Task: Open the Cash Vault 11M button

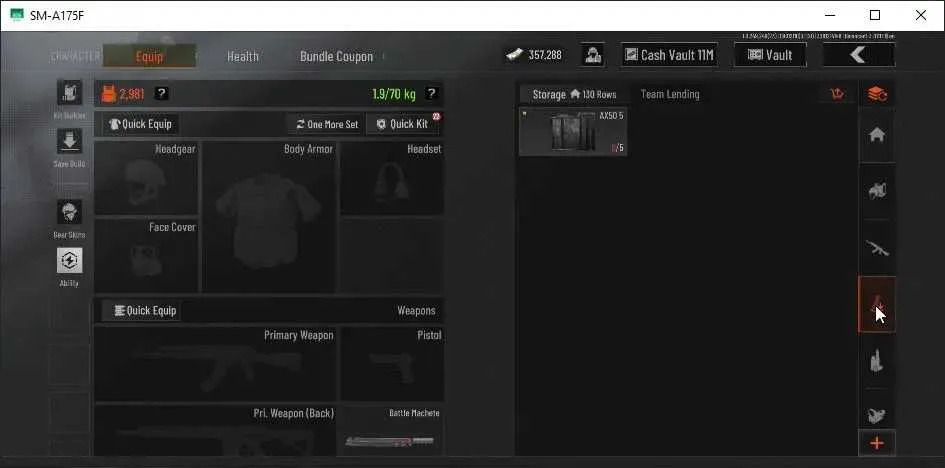Action: coord(670,55)
